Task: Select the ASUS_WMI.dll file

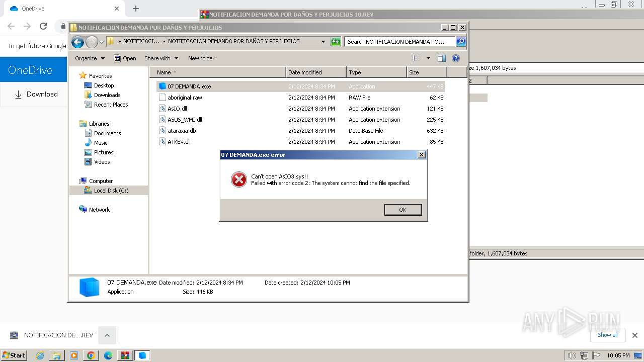Action: 301,120
